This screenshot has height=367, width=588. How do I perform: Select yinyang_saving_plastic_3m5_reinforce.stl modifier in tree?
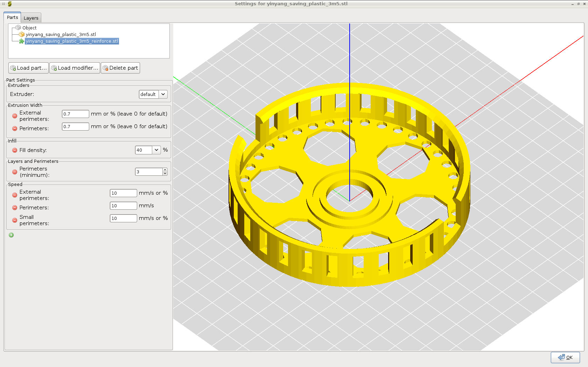pyautogui.click(x=72, y=41)
